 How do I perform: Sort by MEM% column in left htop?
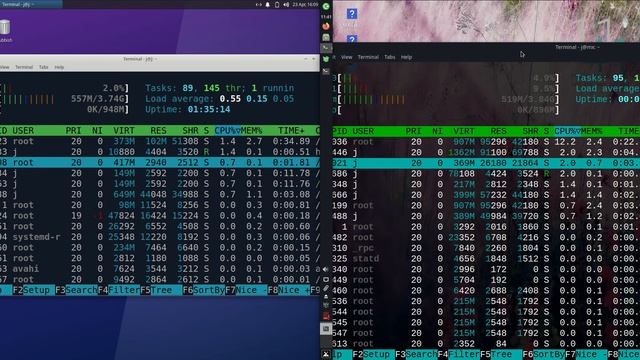point(251,131)
